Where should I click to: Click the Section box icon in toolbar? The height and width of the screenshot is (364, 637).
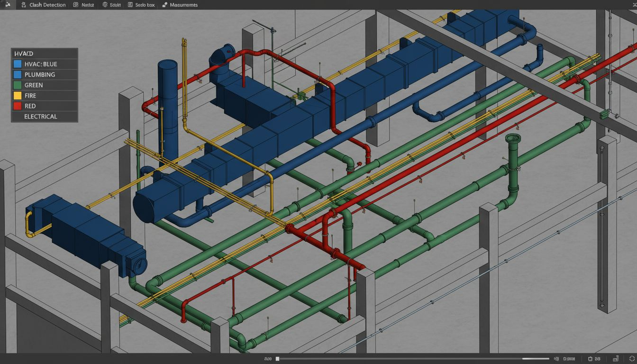click(130, 5)
